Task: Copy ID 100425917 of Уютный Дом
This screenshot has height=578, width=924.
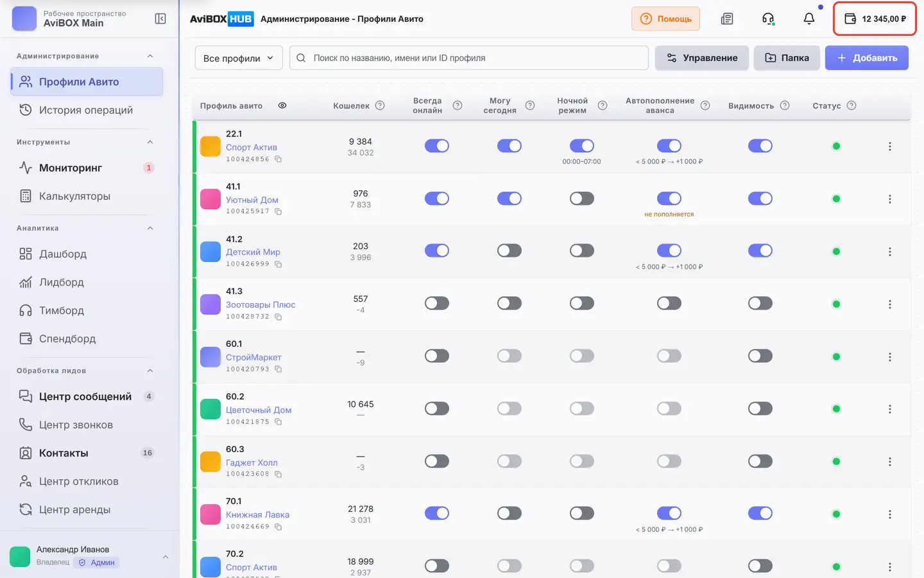Action: [x=278, y=211]
